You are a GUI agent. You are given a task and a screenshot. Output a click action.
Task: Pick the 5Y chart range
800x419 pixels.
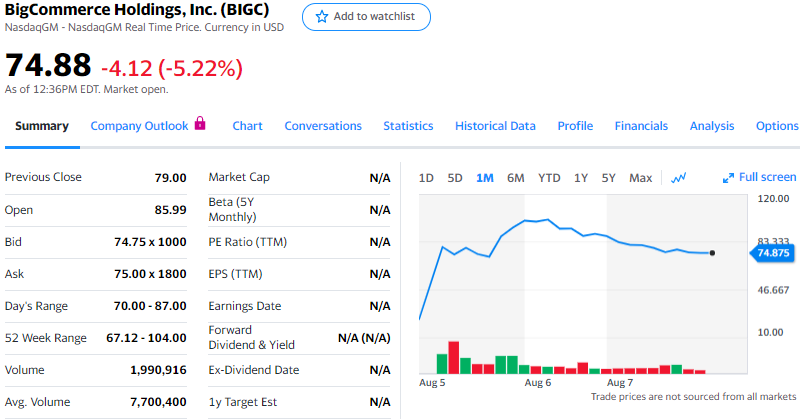coord(608,178)
